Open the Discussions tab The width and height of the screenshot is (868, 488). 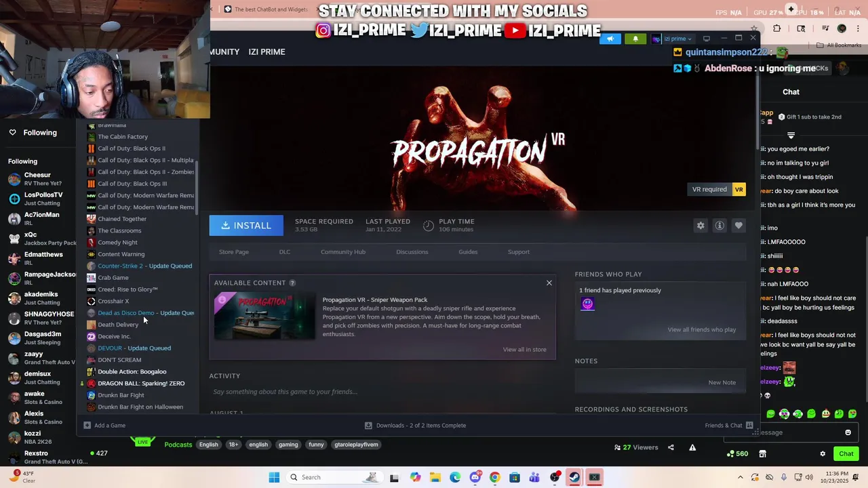(412, 252)
